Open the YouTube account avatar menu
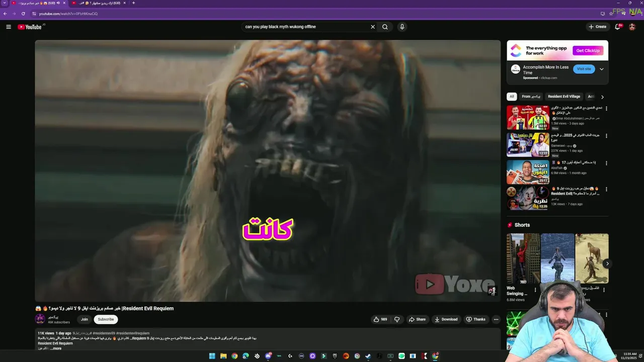This screenshot has height=362, width=644. tap(632, 27)
